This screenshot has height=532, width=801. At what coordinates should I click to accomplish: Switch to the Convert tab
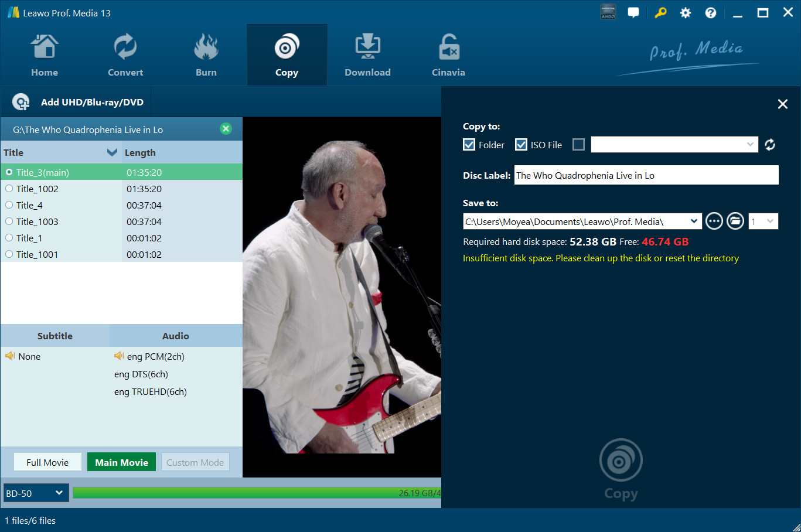125,56
